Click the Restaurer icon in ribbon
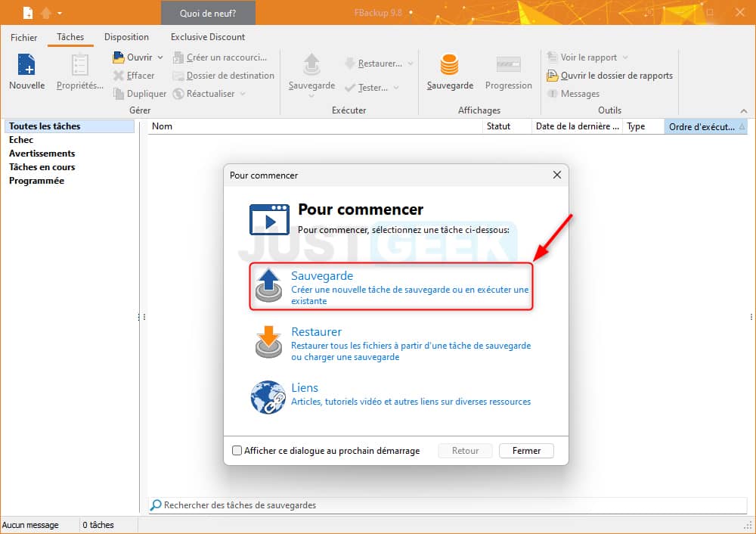Viewport: 756px width, 534px height. coord(350,64)
